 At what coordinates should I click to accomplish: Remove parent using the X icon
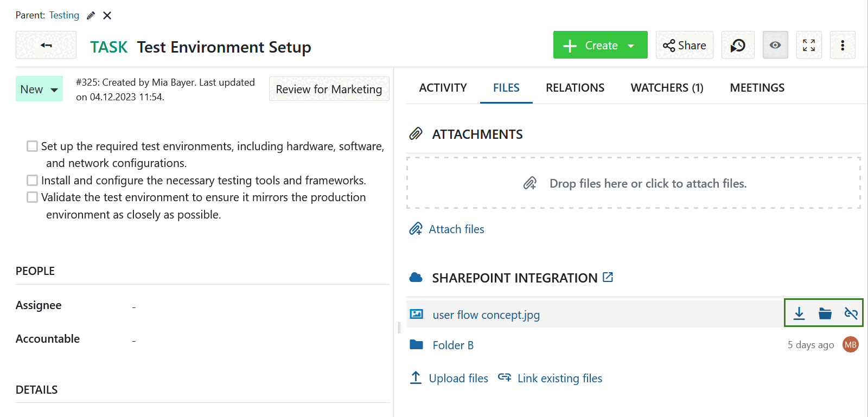coord(107,16)
